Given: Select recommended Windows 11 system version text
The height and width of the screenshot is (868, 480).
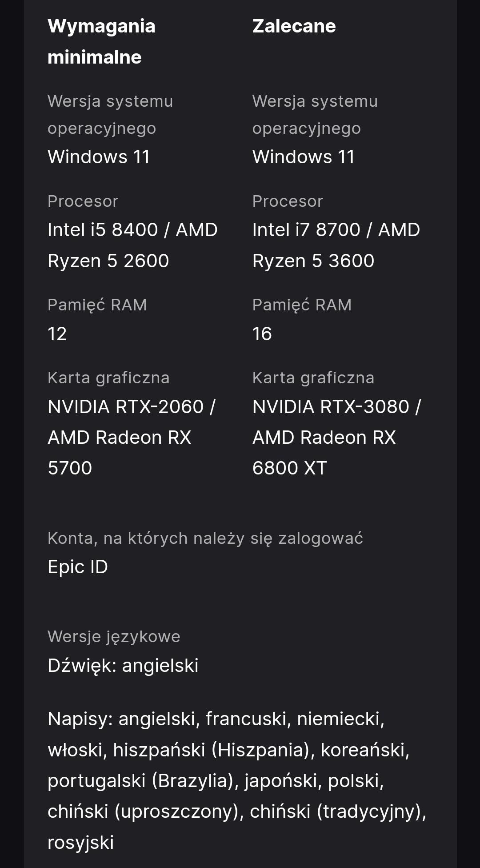Looking at the screenshot, I should coord(304,157).
